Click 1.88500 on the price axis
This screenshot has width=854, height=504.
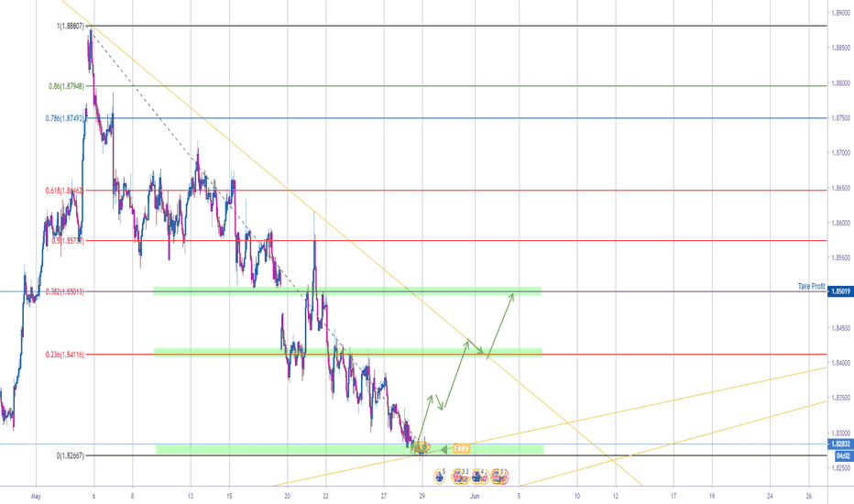(840, 48)
